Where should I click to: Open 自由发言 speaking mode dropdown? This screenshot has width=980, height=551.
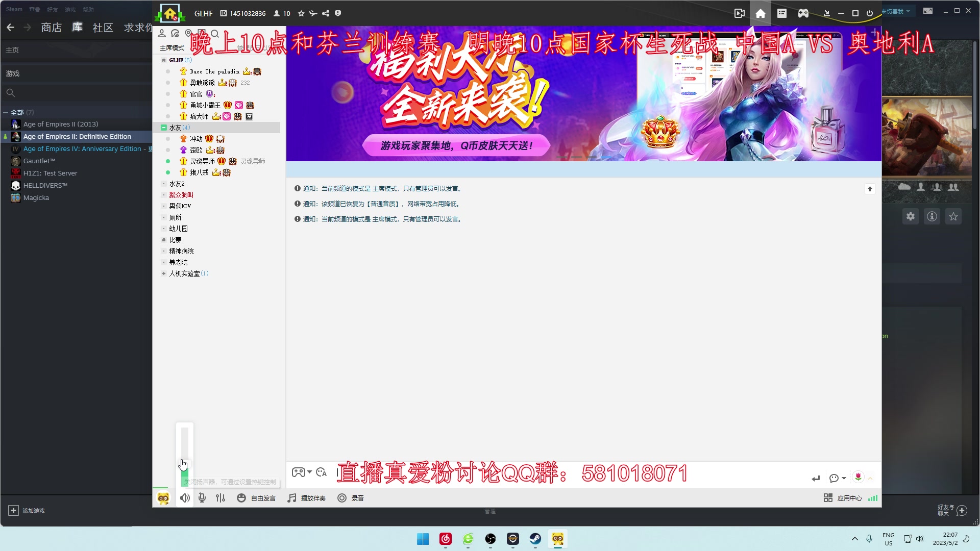pos(257,498)
